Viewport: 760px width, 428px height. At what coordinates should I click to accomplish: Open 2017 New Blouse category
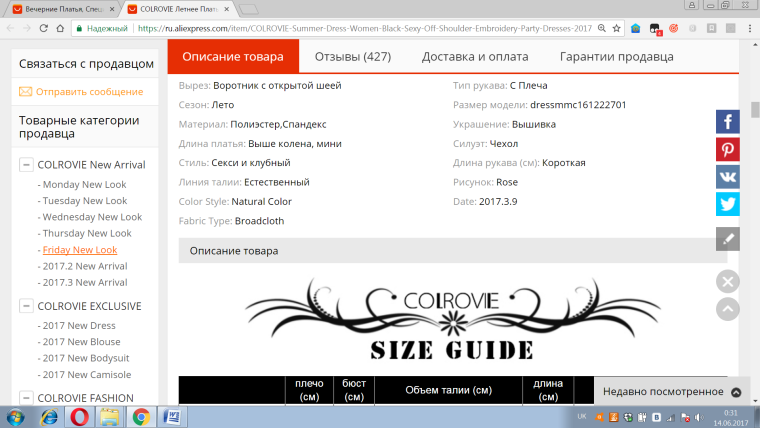81,342
